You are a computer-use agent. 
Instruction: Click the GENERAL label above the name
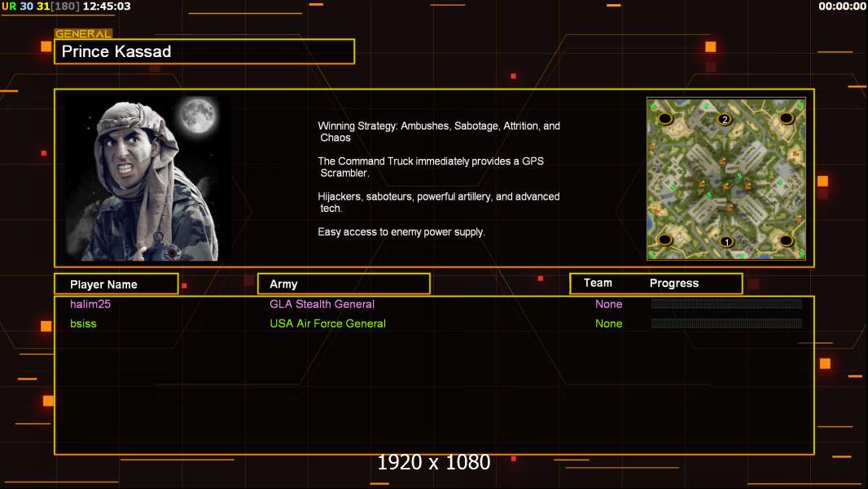pyautogui.click(x=83, y=33)
